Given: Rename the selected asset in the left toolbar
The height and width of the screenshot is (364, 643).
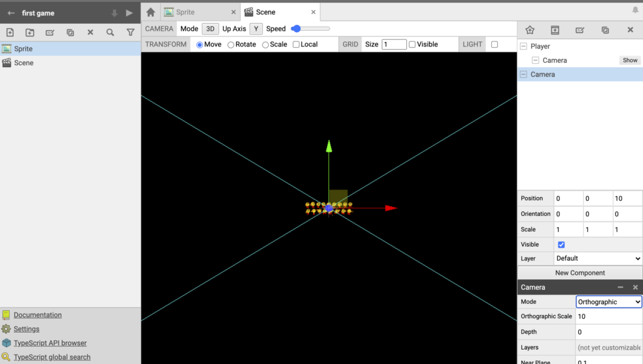Looking at the screenshot, I should tap(50, 33).
